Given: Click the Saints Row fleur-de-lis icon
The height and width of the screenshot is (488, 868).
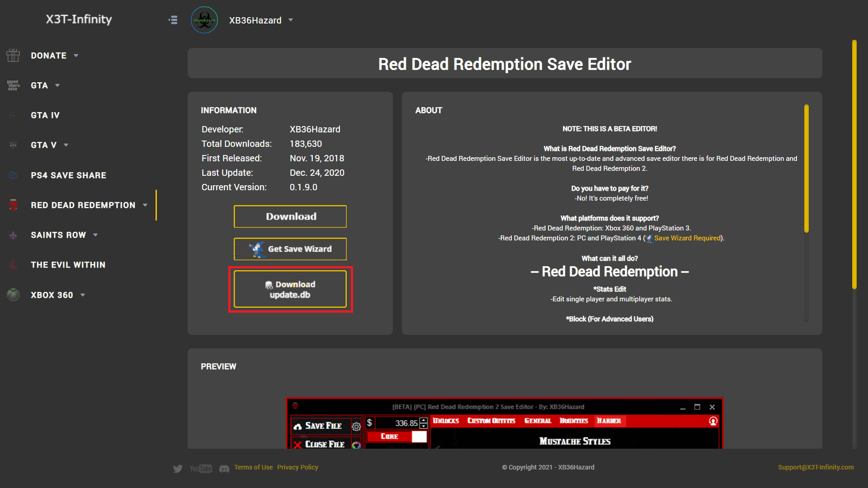Looking at the screenshot, I should (13, 235).
